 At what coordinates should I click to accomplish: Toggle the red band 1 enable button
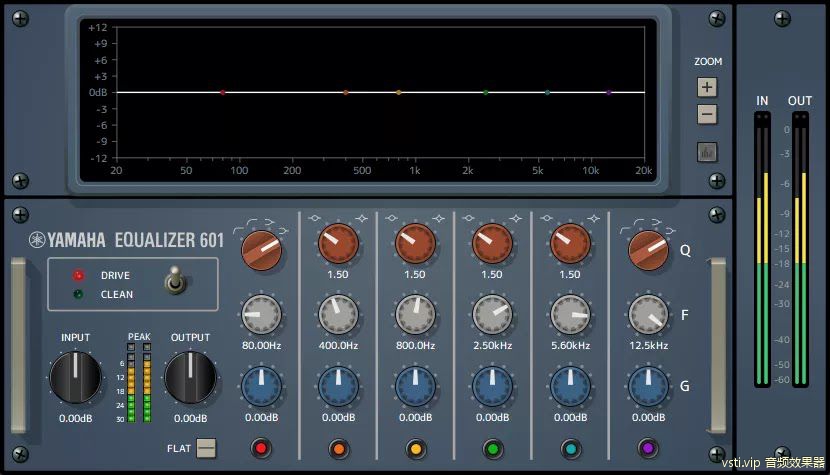pos(261,449)
